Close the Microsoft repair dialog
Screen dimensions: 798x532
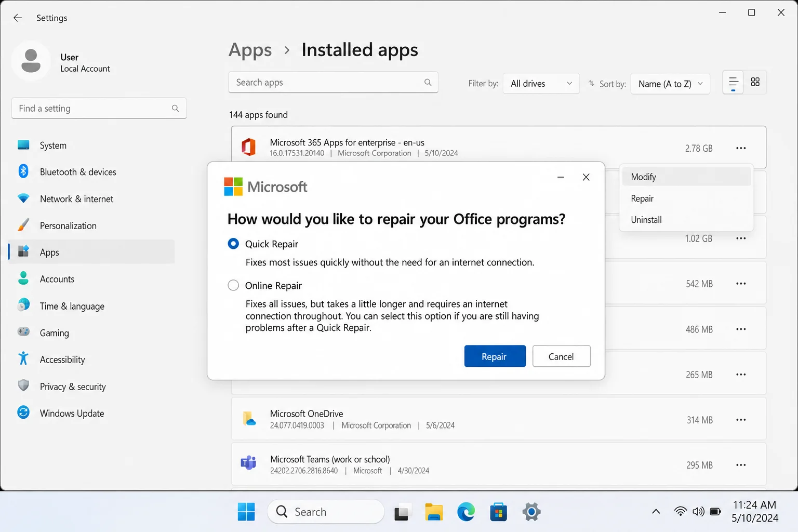pyautogui.click(x=586, y=177)
